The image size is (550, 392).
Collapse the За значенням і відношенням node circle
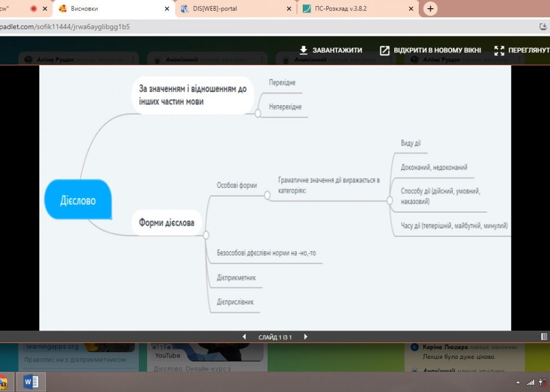click(x=258, y=113)
